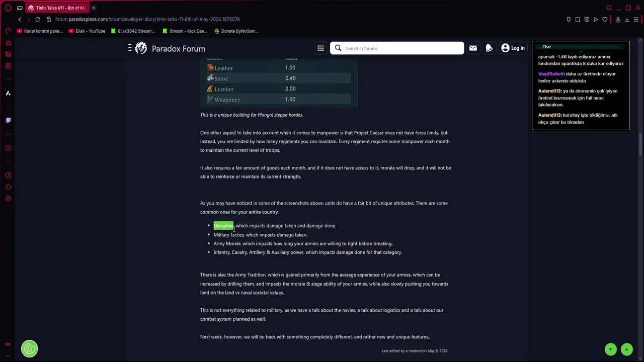Open the browser downloads icon

pyautogui.click(x=627, y=19)
